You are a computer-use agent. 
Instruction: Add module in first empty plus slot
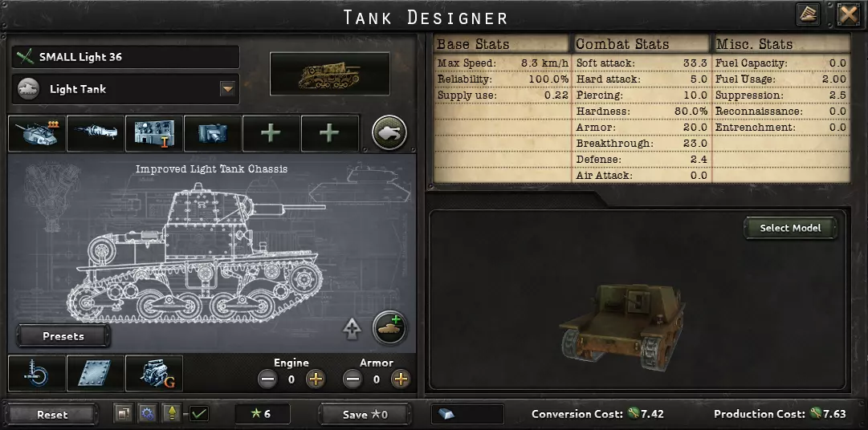tap(271, 133)
